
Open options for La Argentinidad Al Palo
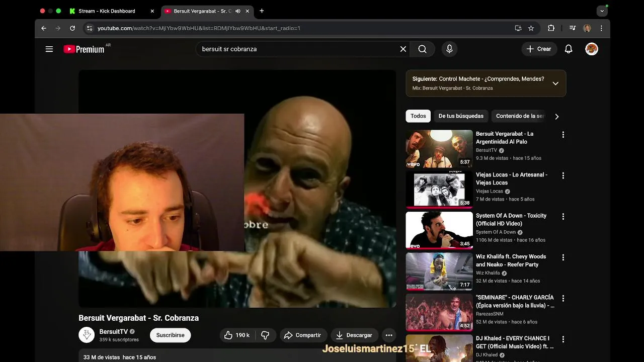(563, 135)
